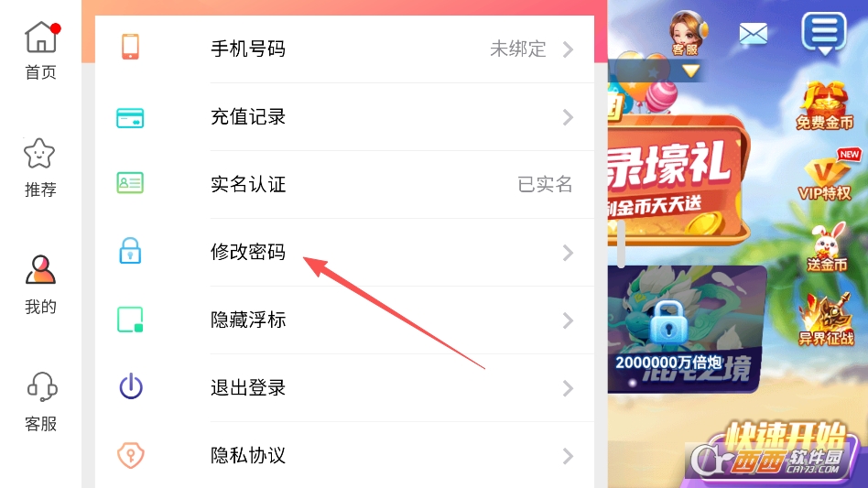
Task: Select the 我的 profile icon
Action: [40, 285]
